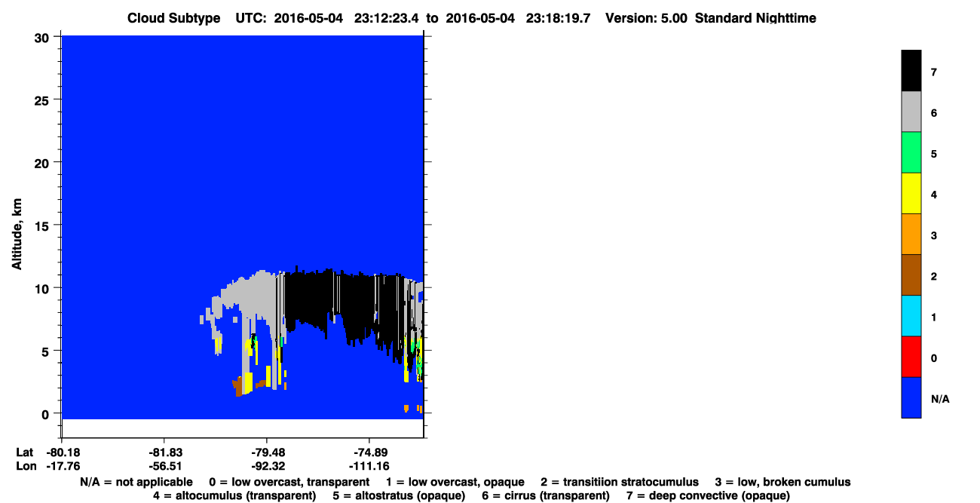Click legend text '7 = deep convective (opaque)'
Image resolution: width=980 pixels, height=503 pixels.
click(708, 495)
